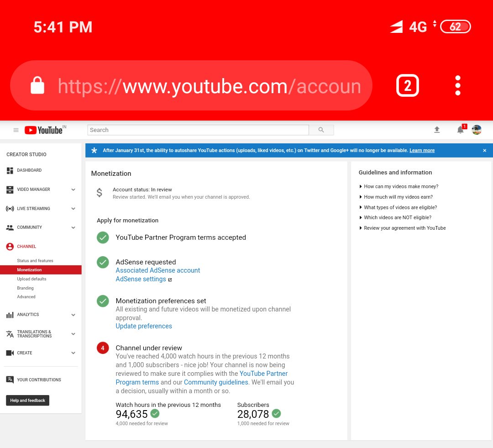This screenshot has height=448, width=493.
Task: Click check mark for AdSense requested
Action: tap(103, 262)
